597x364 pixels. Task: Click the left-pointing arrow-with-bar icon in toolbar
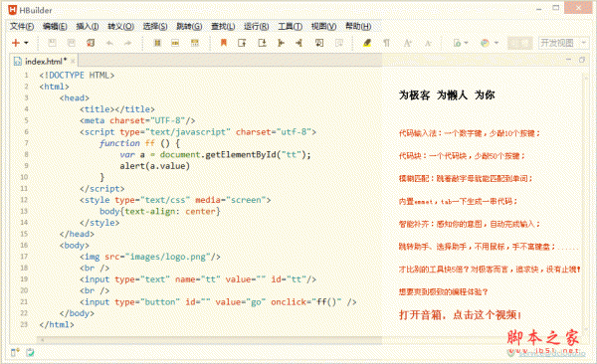(298, 43)
